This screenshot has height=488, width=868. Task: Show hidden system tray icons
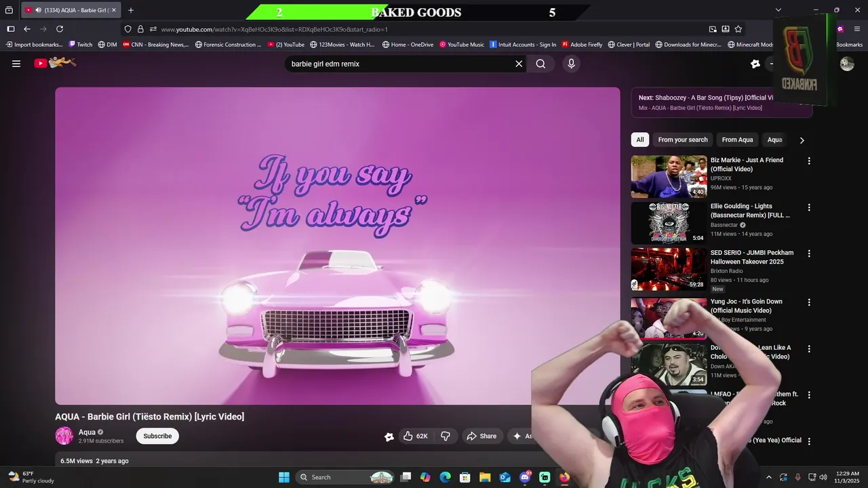tap(768, 477)
